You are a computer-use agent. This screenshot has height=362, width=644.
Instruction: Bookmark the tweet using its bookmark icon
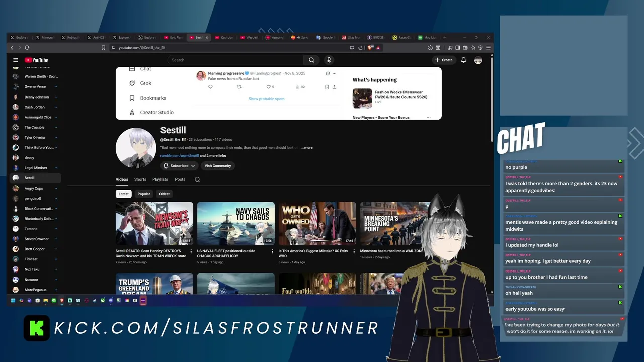(x=327, y=87)
